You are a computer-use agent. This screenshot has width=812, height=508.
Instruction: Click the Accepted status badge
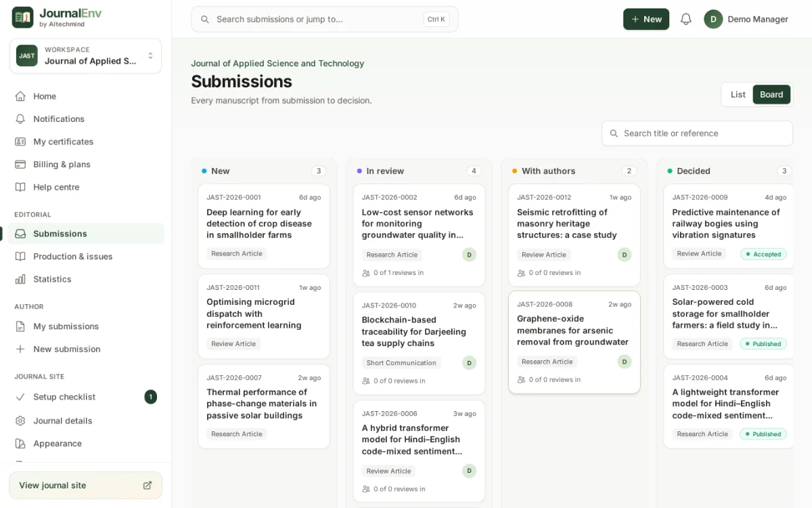(763, 254)
